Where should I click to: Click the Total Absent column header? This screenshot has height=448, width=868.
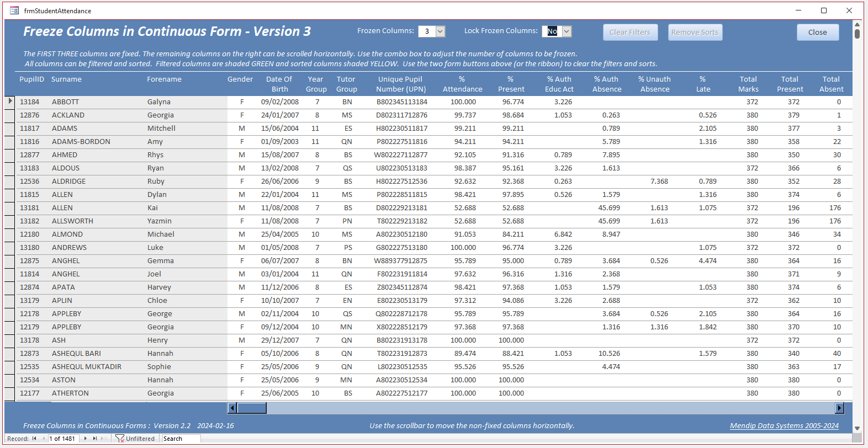(831, 84)
